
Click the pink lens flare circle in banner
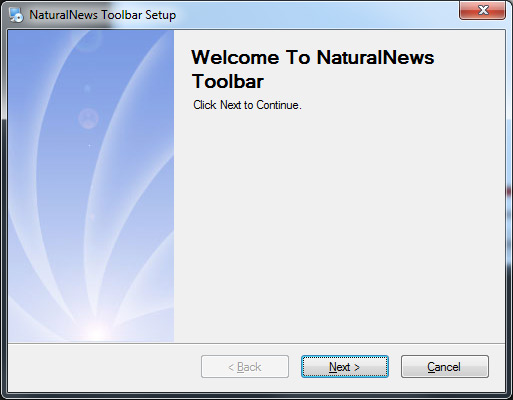click(x=88, y=118)
